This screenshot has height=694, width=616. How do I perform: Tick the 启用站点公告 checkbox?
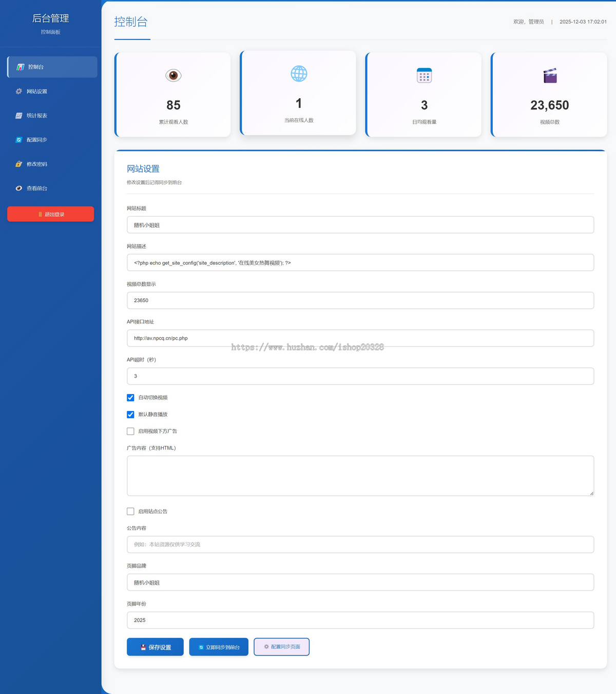coord(130,512)
